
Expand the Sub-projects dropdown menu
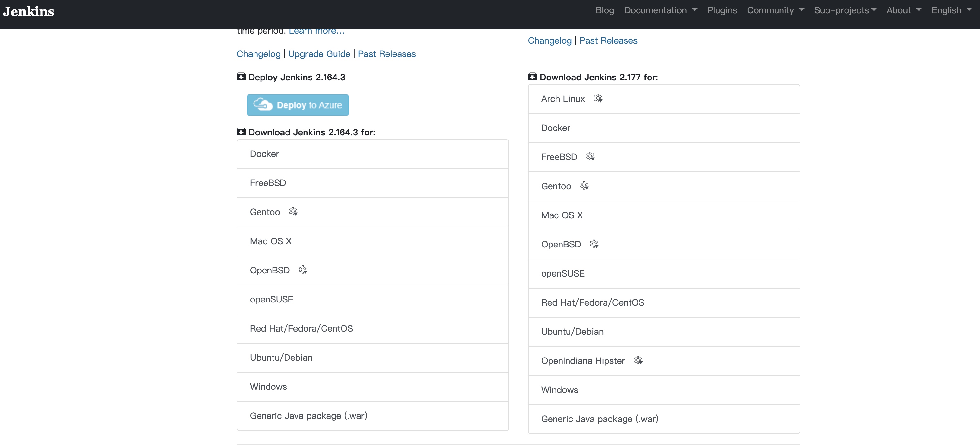coord(845,11)
